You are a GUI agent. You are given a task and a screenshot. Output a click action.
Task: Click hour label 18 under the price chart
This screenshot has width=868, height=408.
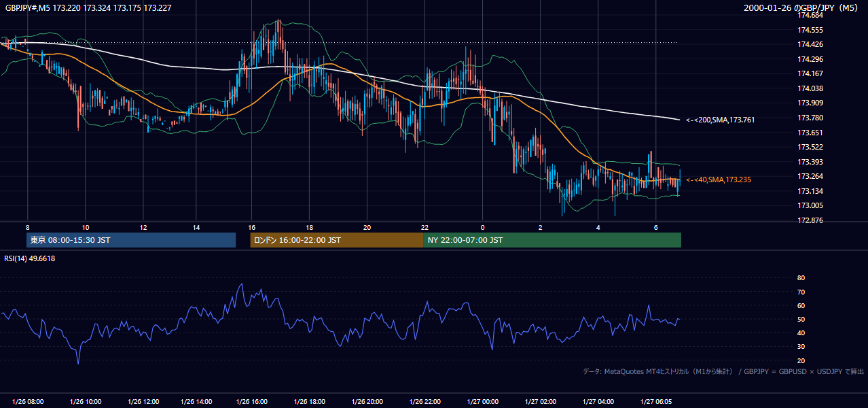pyautogui.click(x=309, y=227)
